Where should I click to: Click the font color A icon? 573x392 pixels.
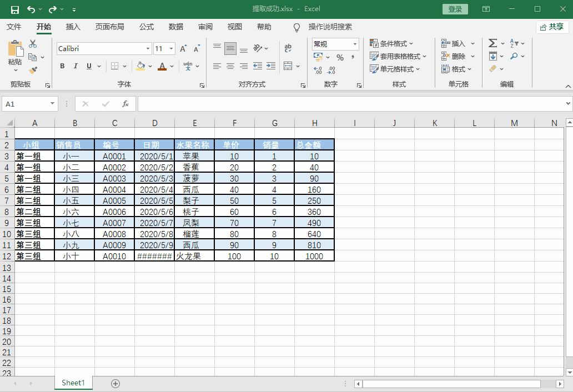pyautogui.click(x=161, y=66)
